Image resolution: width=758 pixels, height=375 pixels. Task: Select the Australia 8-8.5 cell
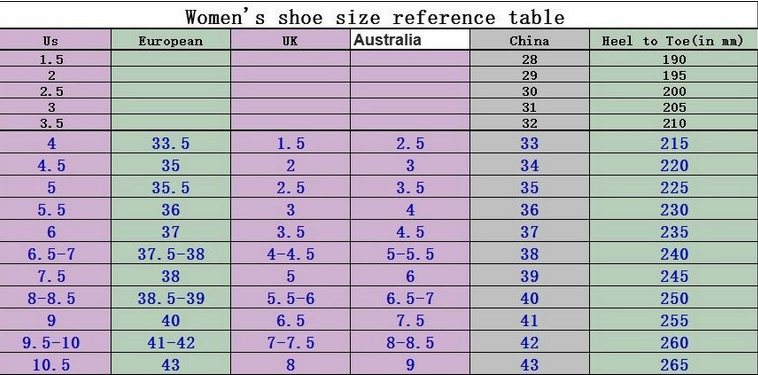click(x=410, y=343)
